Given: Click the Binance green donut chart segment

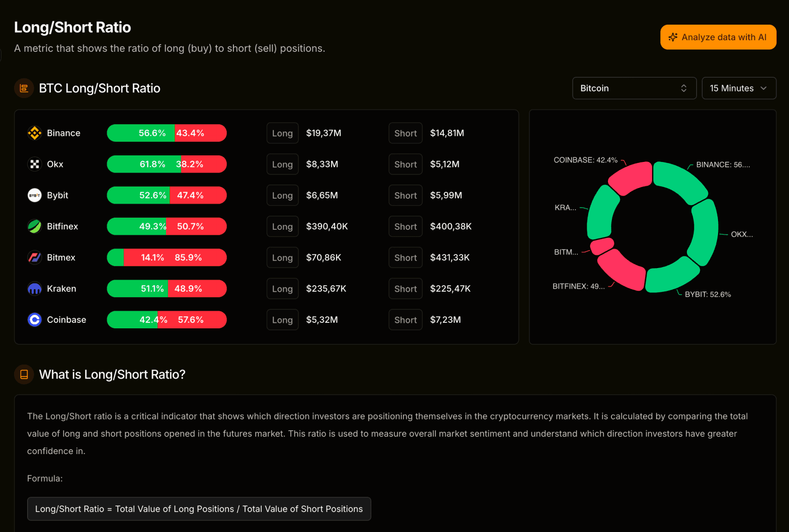Looking at the screenshot, I should click(x=680, y=181).
